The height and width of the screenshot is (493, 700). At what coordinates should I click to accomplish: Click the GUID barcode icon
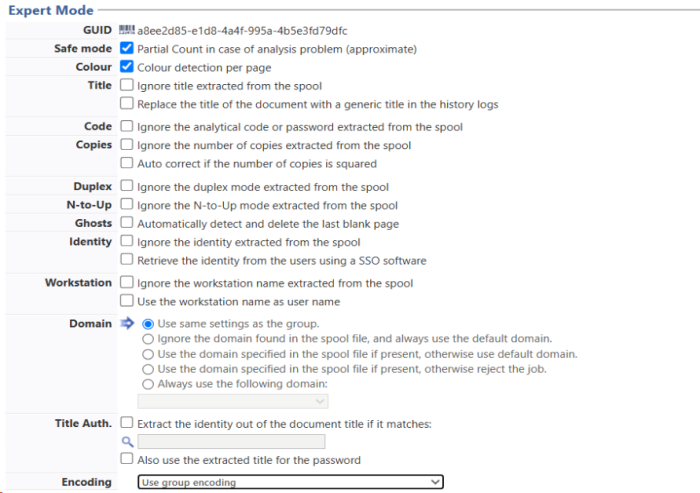126,31
